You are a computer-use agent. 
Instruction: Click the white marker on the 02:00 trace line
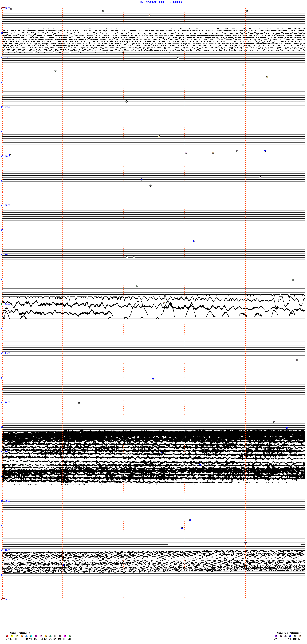click(x=178, y=58)
